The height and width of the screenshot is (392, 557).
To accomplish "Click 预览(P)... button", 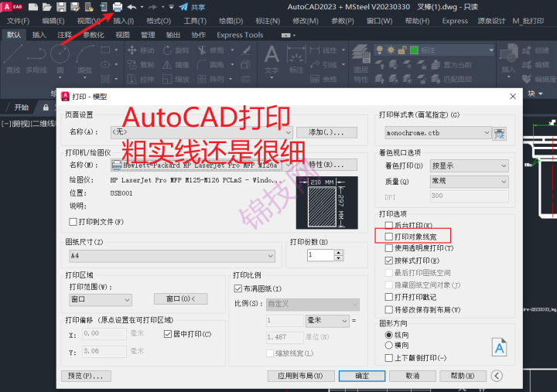I will [86, 376].
